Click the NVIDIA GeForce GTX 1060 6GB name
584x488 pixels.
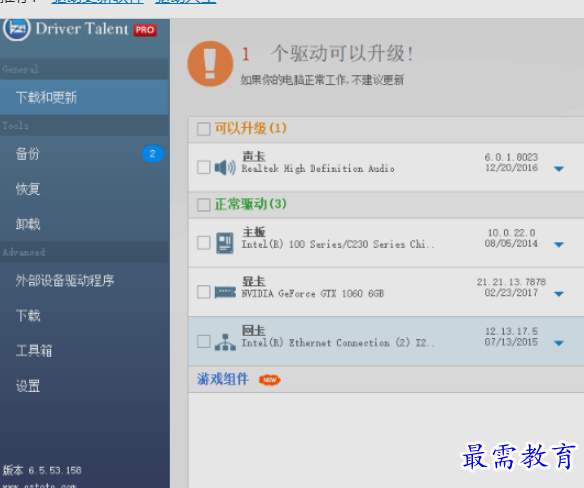pos(312,294)
